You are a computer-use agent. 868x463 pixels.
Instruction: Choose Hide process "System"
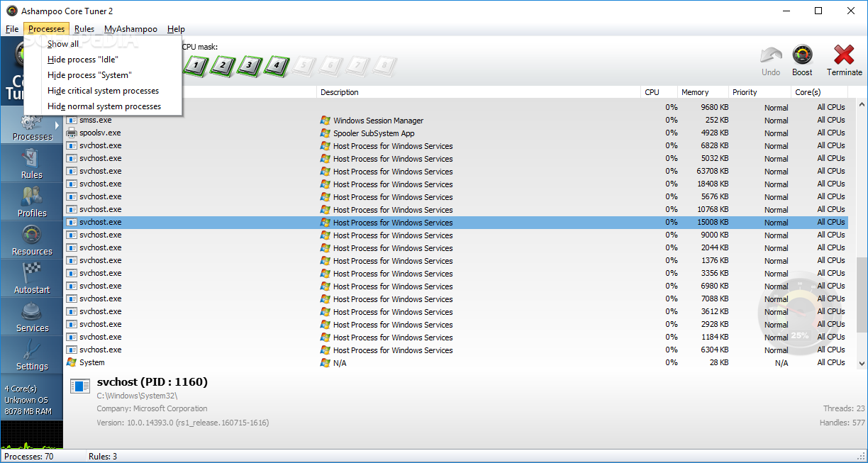point(103,75)
